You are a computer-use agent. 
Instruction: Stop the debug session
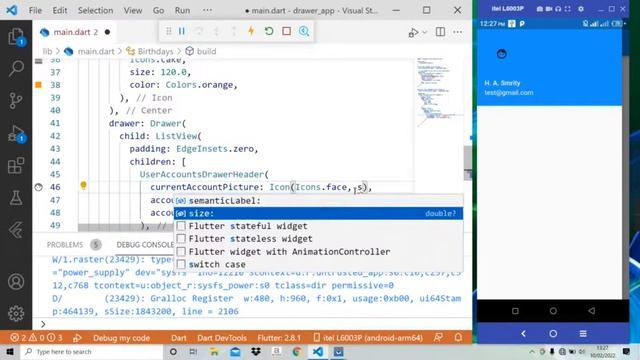click(287, 31)
